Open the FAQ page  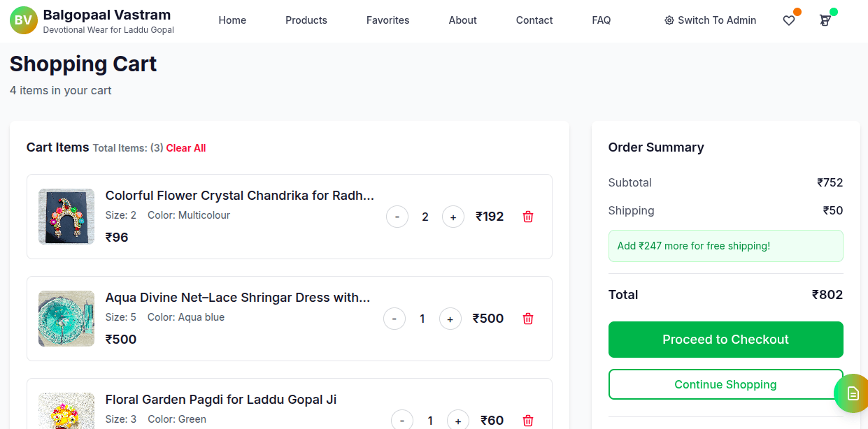pyautogui.click(x=602, y=20)
